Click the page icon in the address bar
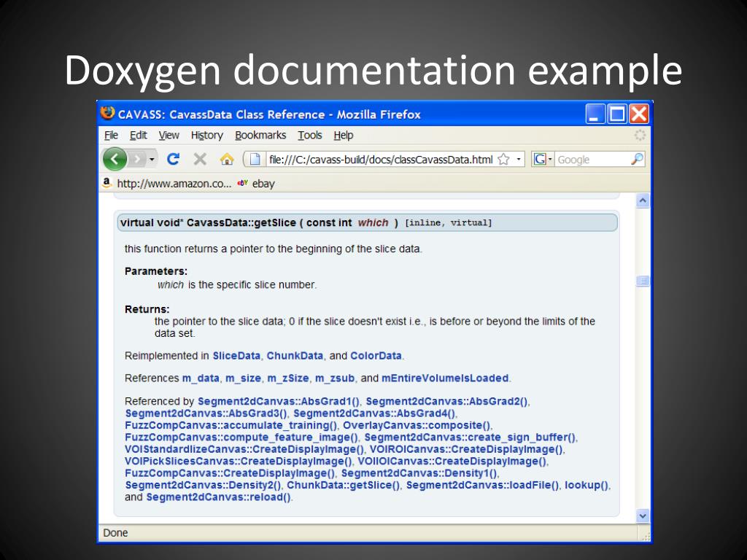747x560 pixels. tap(255, 159)
